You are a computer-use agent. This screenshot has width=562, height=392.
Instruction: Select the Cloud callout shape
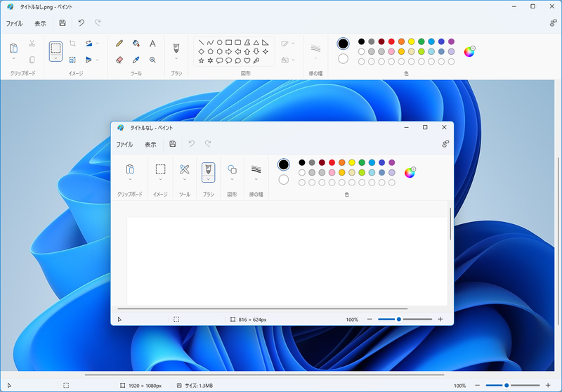coord(238,60)
